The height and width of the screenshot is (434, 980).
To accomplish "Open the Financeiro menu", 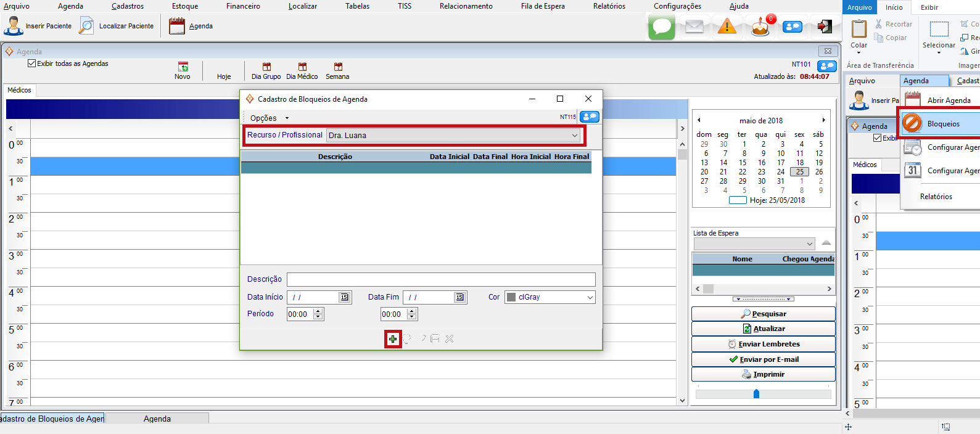I will (243, 6).
